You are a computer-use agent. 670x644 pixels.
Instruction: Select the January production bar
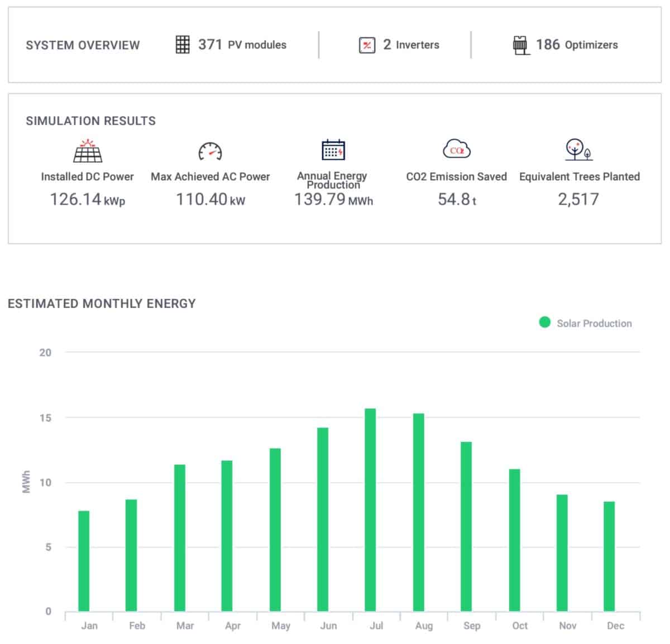click(x=84, y=561)
